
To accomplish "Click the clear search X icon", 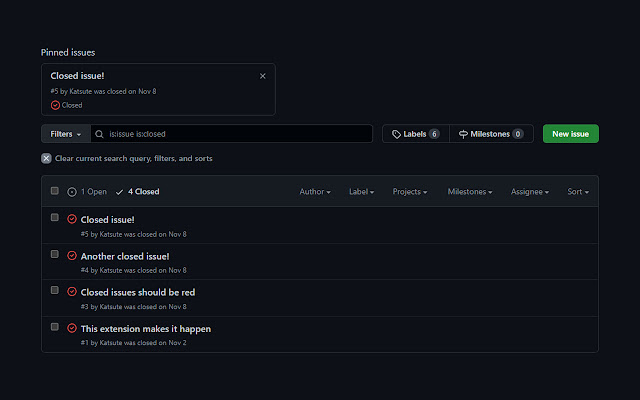I will (46, 158).
